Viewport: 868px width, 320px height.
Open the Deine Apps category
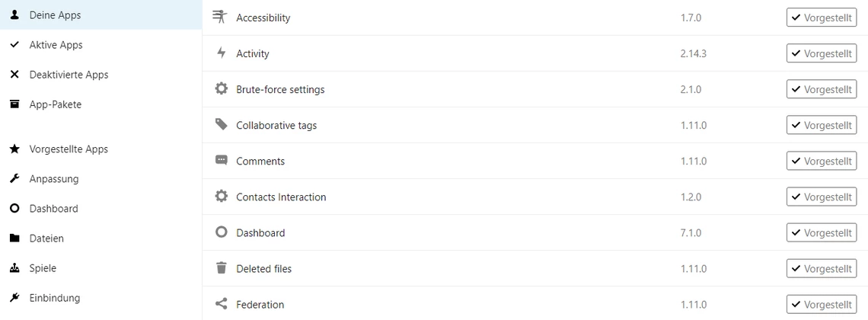(x=55, y=15)
